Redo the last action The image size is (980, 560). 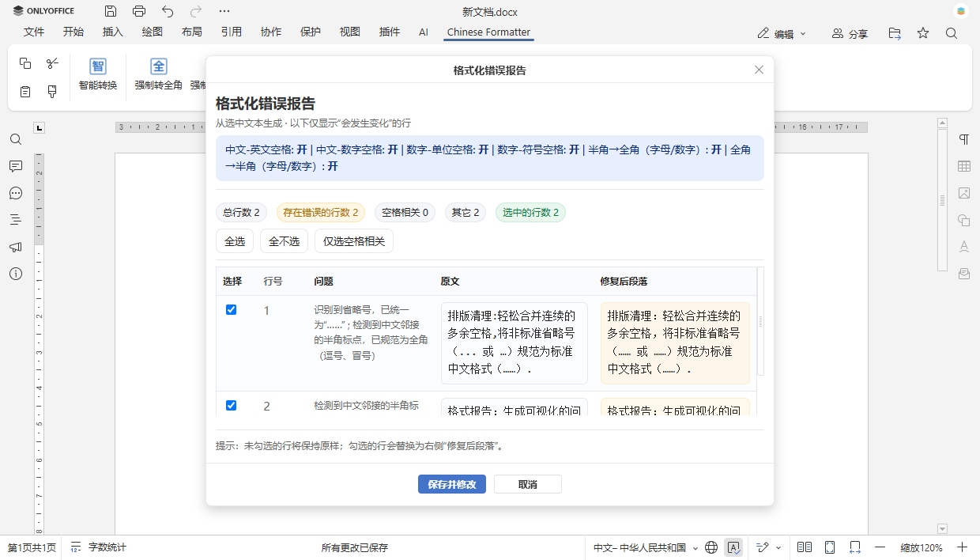tap(196, 11)
